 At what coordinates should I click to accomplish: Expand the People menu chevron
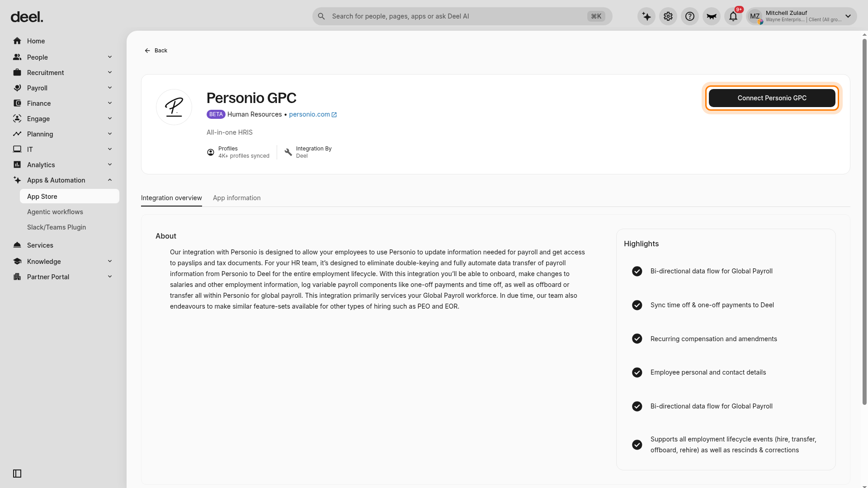110,57
